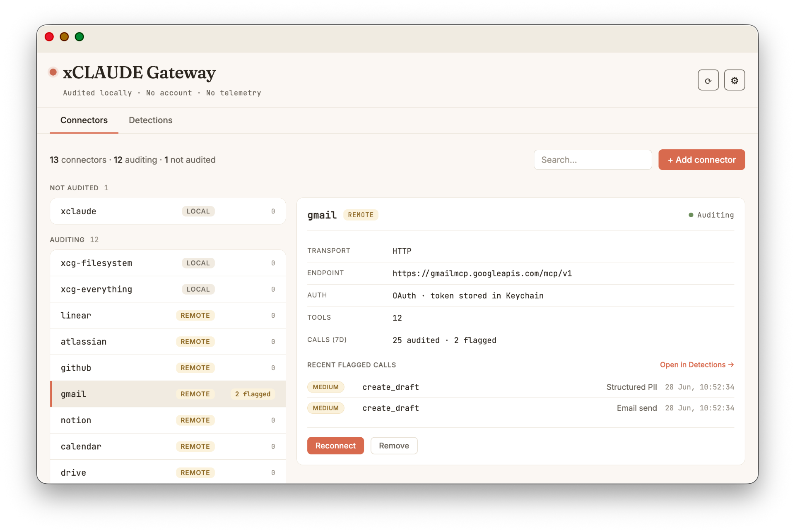Click the Auditing status indicator
795x532 pixels.
click(711, 215)
